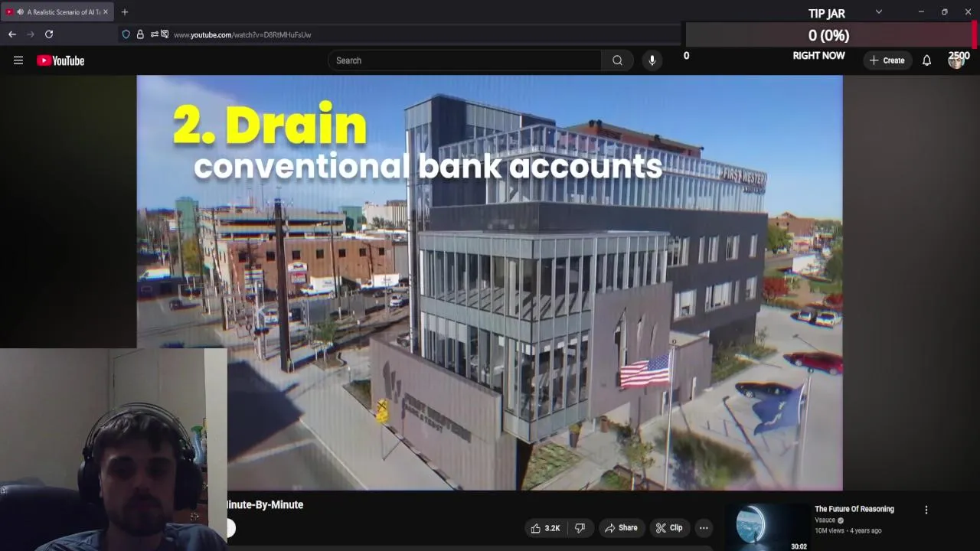Click the TIP JAR overlay label
This screenshot has width=980, height=551.
coord(827,14)
